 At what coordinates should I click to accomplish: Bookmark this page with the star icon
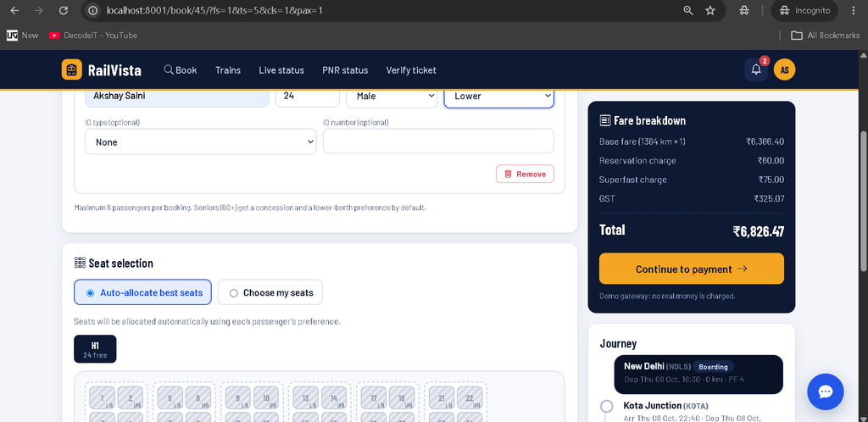710,10
